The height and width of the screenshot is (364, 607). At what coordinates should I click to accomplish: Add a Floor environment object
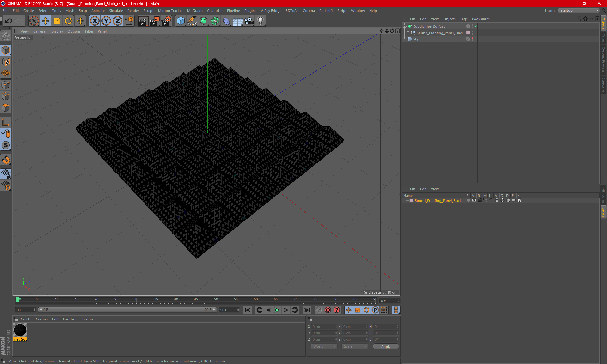(237, 21)
